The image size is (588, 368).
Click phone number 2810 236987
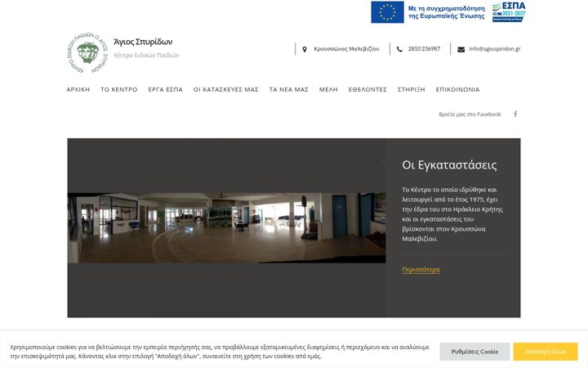coord(424,49)
